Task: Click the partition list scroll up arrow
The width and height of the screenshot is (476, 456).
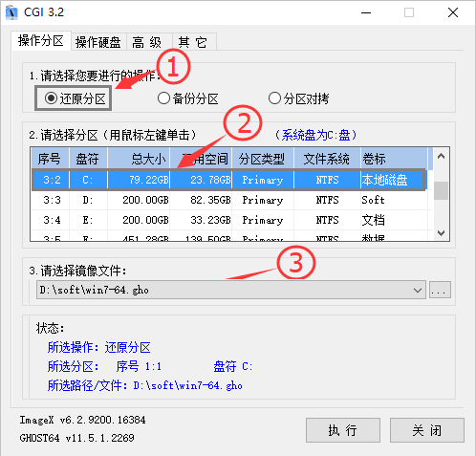Action: 442,156
